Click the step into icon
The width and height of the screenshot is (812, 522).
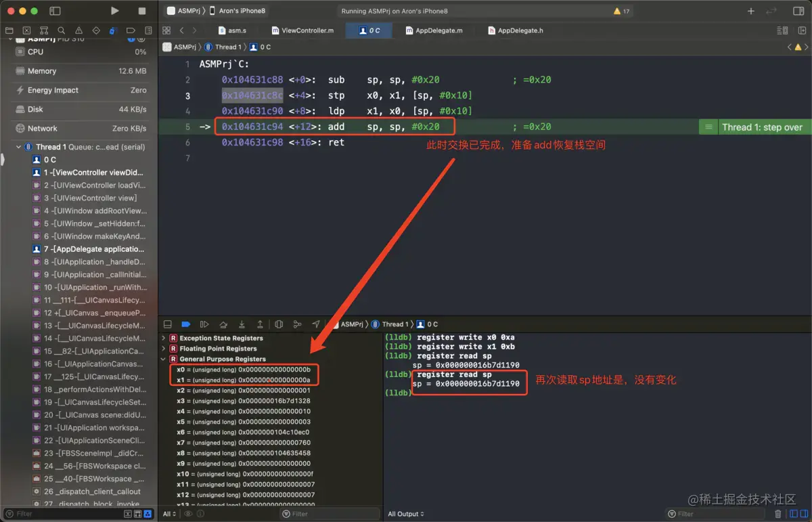pos(242,324)
